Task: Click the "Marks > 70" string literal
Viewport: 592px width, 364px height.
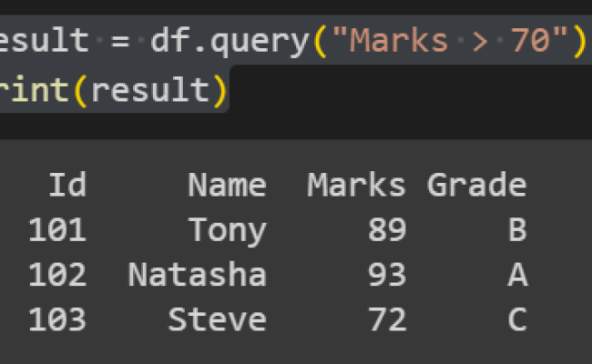Action: (451, 40)
